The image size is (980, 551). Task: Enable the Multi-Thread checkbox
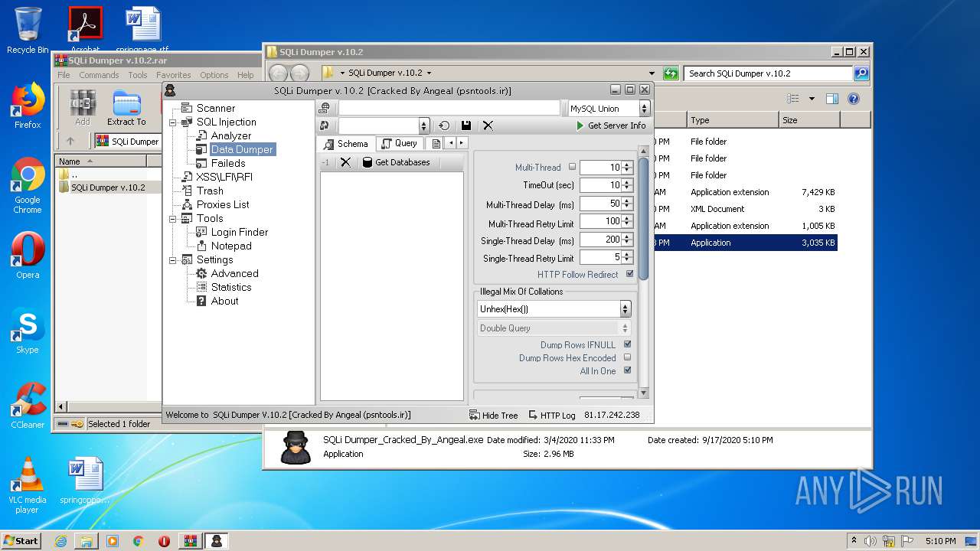tap(572, 167)
